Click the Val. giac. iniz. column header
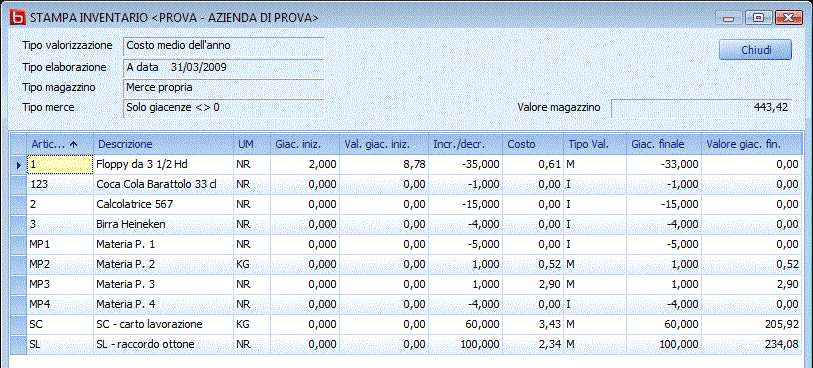 (384, 144)
